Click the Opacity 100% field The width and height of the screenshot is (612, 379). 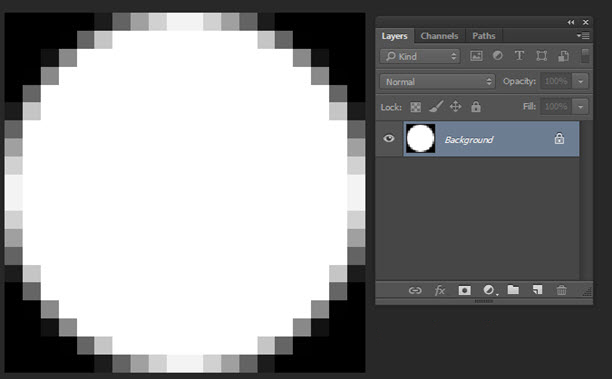pyautogui.click(x=556, y=81)
